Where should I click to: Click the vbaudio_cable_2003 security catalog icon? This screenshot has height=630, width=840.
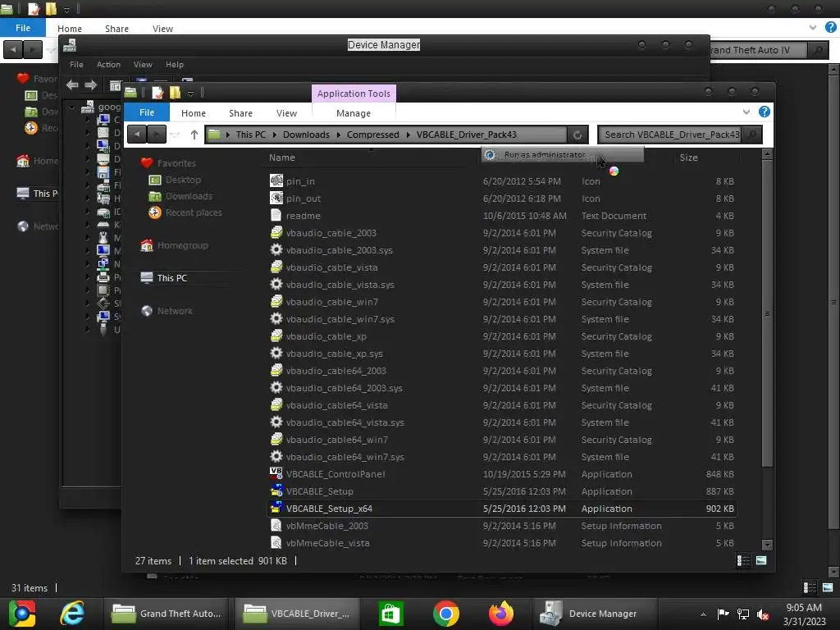(x=276, y=232)
